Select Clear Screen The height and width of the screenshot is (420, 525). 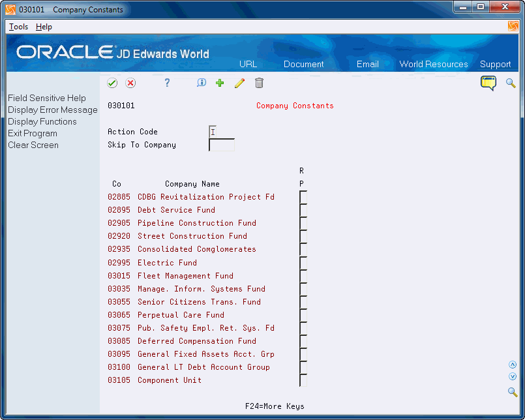[x=33, y=145]
